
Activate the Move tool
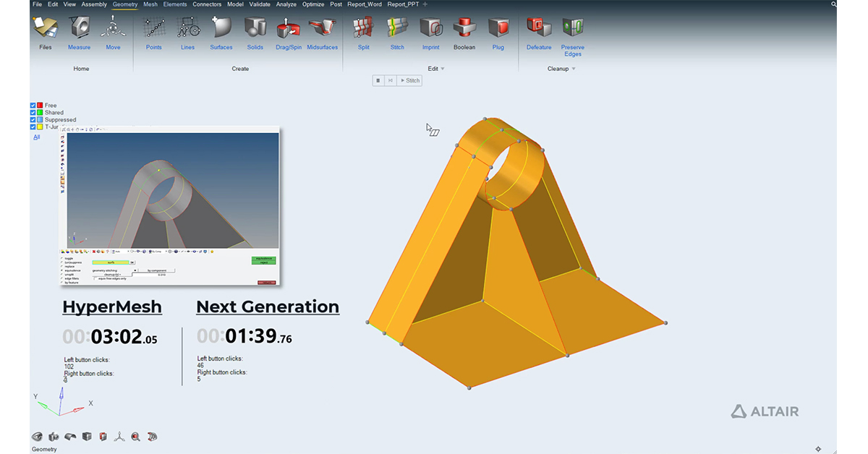pos(113,33)
